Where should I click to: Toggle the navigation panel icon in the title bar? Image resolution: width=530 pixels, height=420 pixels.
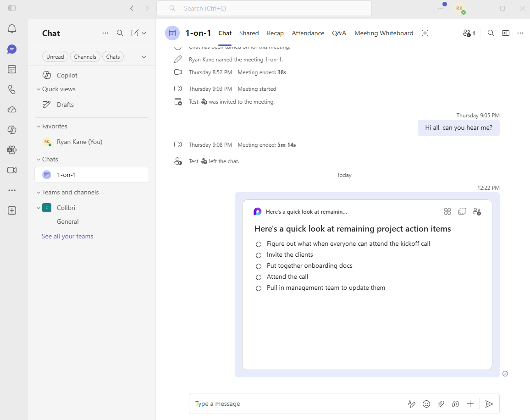[12, 8]
